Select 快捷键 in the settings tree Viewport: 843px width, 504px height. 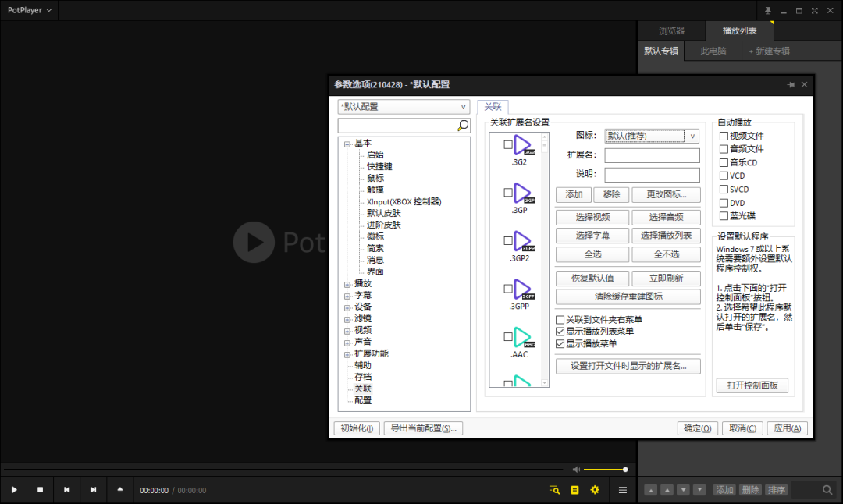pos(379,166)
